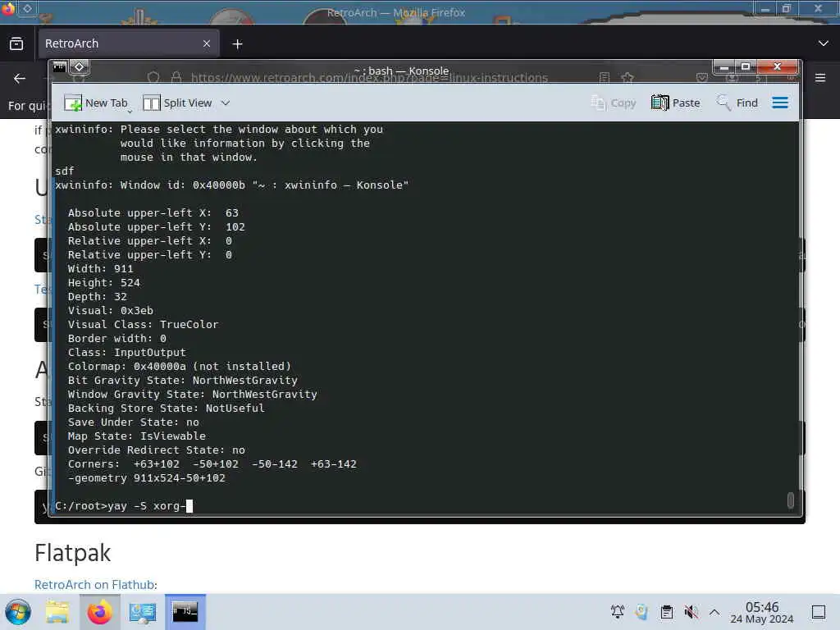Click the Konsole terminal scrollbar handle

click(x=790, y=500)
